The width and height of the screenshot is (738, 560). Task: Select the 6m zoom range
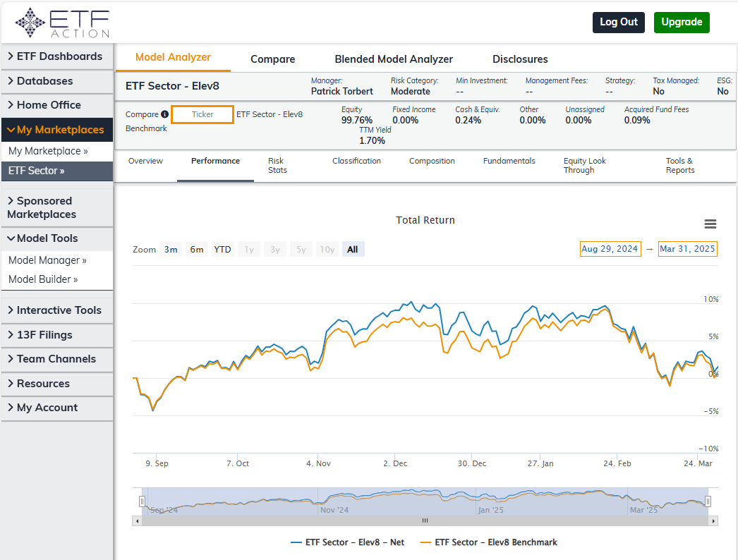[x=197, y=250]
